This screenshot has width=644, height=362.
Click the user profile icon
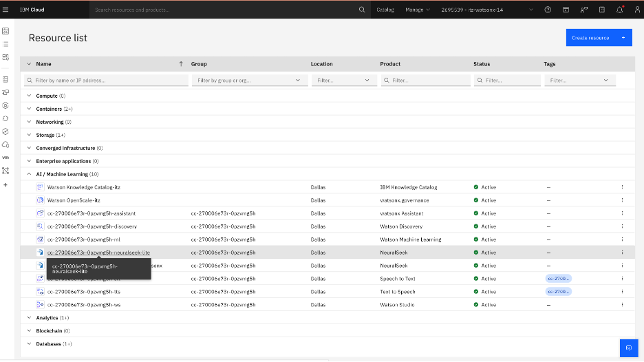[637, 10]
